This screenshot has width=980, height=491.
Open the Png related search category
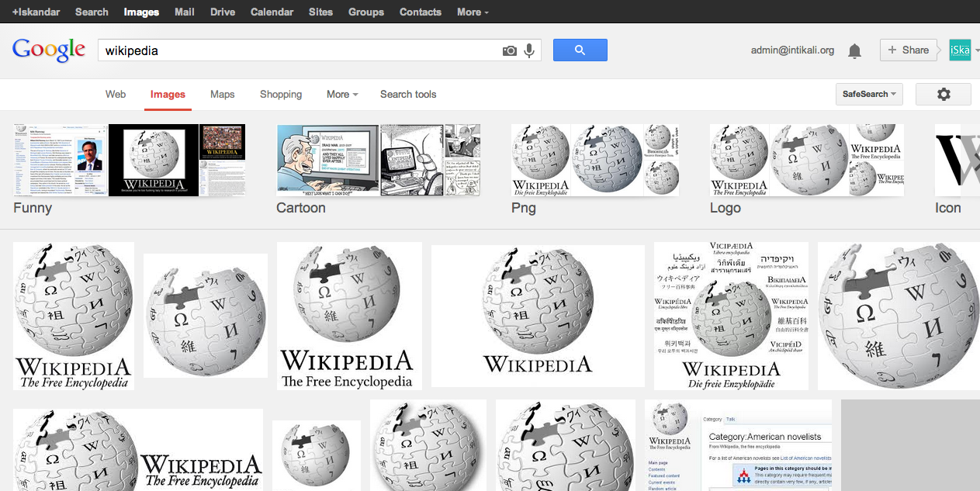(x=524, y=208)
